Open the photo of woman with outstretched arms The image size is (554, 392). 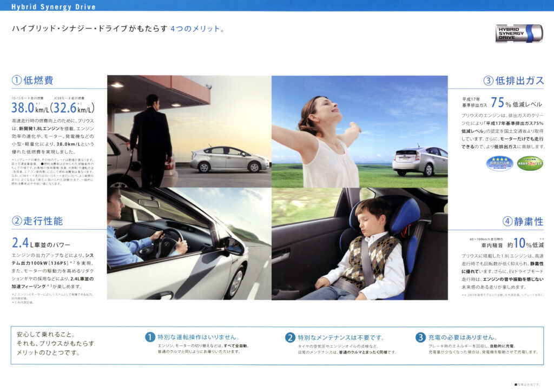tap(360, 131)
